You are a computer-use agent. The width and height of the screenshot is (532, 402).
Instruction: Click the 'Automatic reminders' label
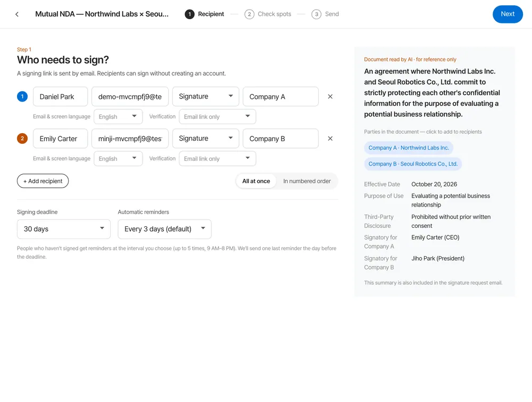pos(143,212)
